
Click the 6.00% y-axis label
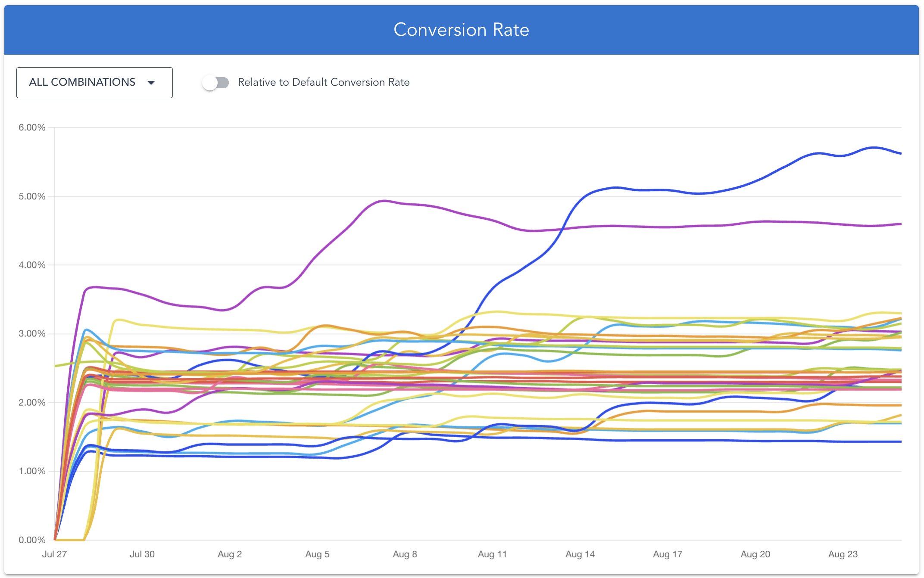click(x=32, y=127)
